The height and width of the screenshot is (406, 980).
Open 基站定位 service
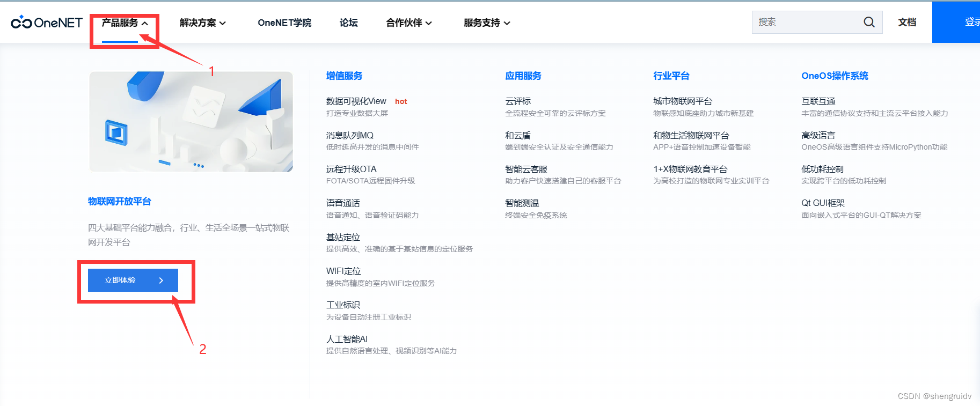343,237
